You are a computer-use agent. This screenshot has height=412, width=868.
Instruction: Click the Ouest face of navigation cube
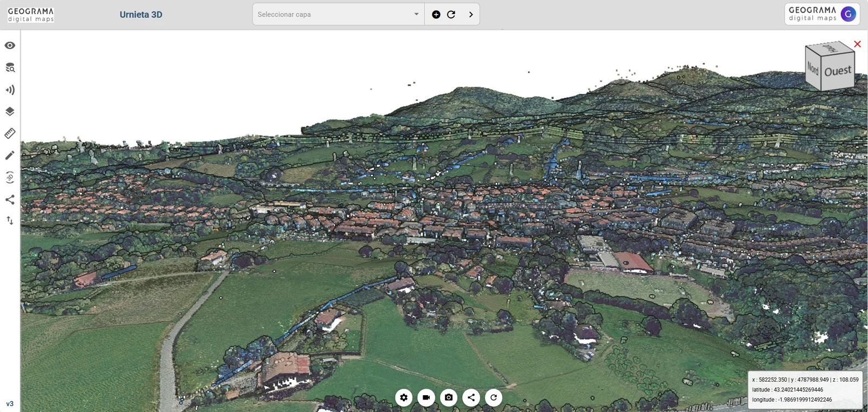click(838, 71)
